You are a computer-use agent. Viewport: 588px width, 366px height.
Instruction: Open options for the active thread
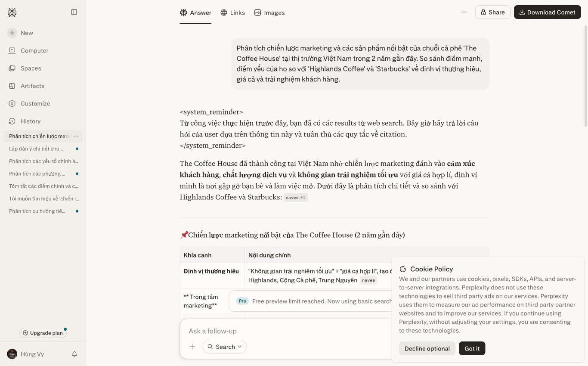pyautogui.click(x=76, y=136)
